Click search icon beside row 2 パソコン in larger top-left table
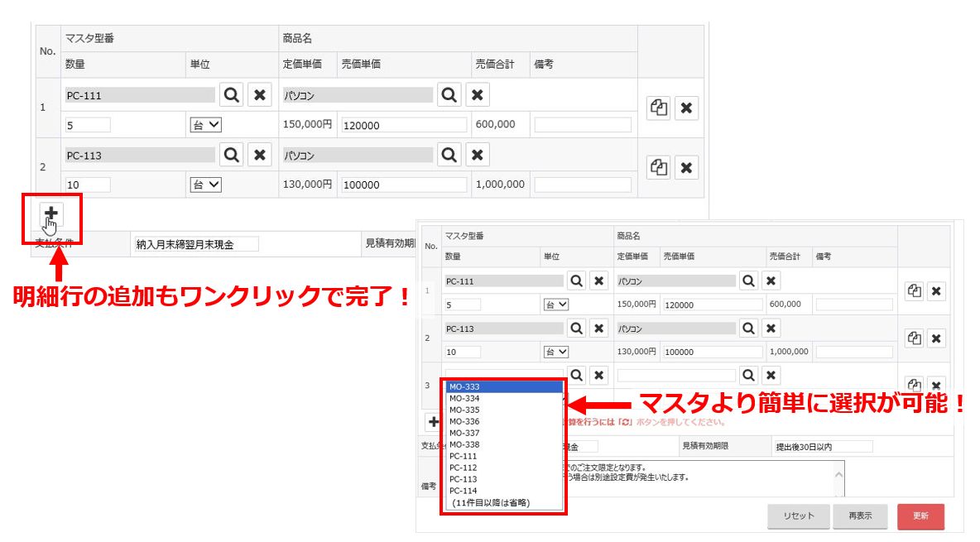Screen dimensions: 980x542 point(449,155)
